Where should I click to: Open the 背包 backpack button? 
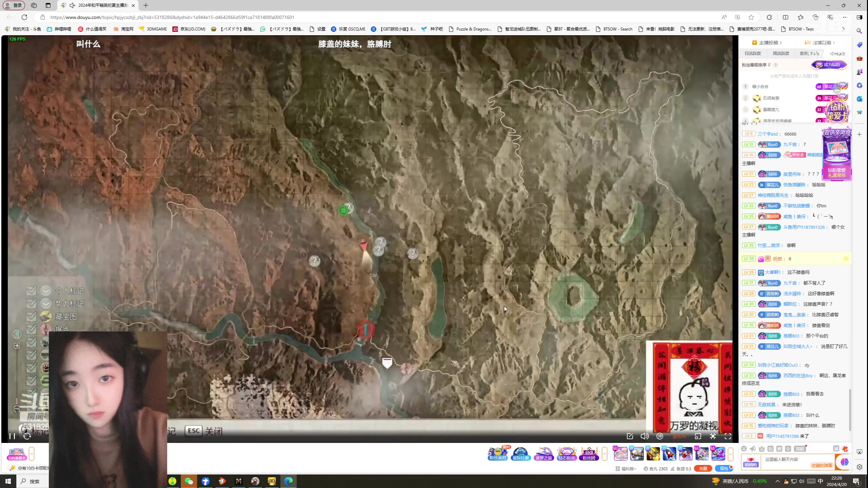724,468
